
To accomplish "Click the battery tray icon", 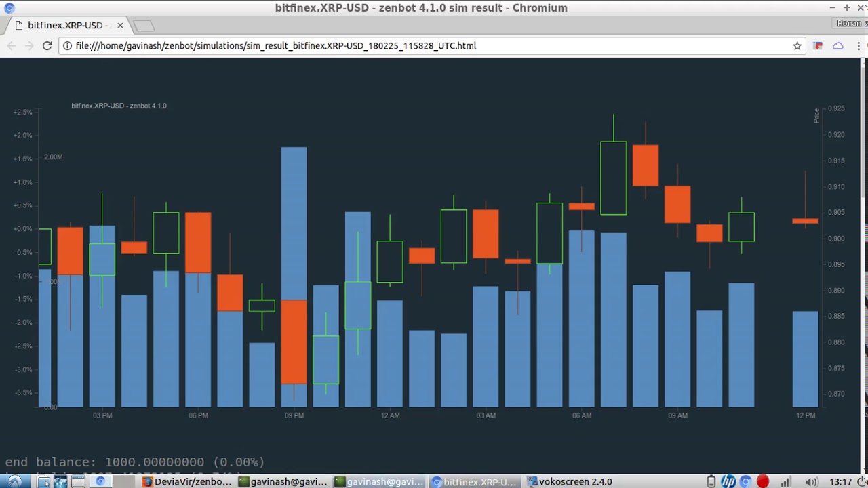I will click(x=711, y=481).
